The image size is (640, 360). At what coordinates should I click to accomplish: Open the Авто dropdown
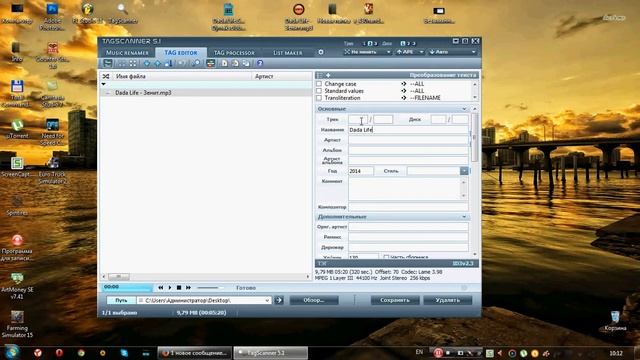click(452, 52)
